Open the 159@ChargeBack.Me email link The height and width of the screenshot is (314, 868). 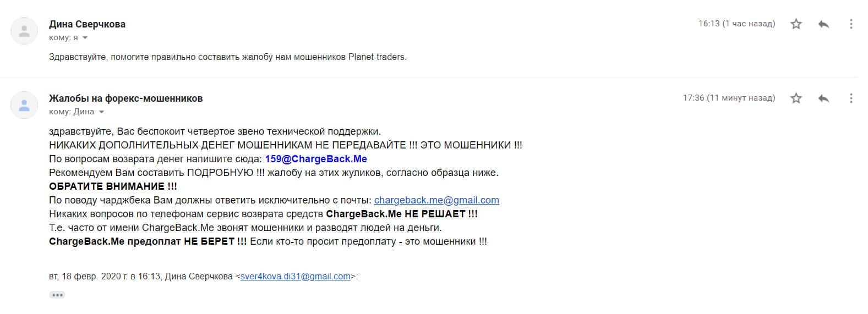pos(316,159)
